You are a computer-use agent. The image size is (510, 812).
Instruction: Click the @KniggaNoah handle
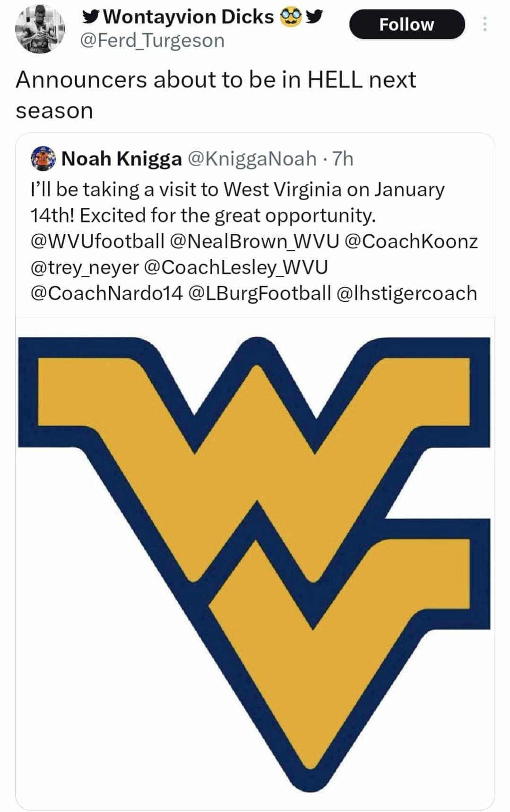252,159
